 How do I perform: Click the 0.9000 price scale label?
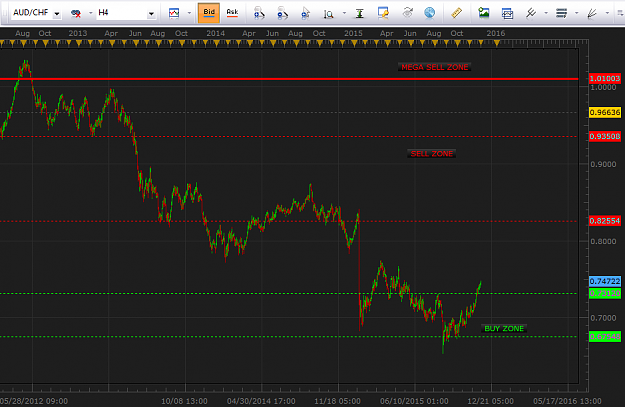(x=603, y=164)
